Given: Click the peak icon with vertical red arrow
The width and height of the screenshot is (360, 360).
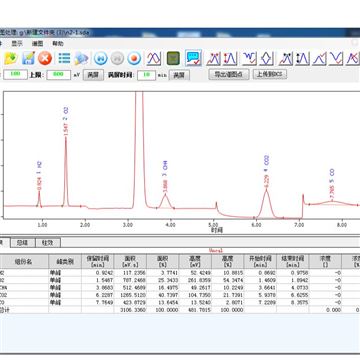Looking at the screenshot, I should click(x=230, y=58).
